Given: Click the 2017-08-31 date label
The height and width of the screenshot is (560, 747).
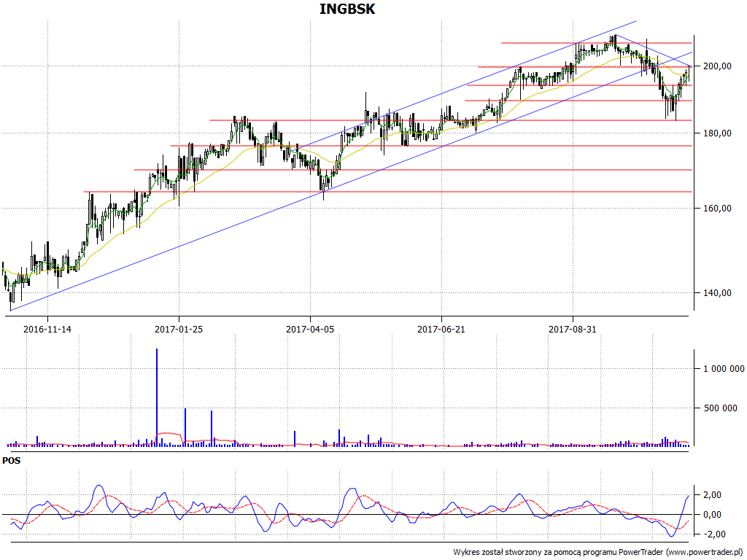Looking at the screenshot, I should [573, 329].
